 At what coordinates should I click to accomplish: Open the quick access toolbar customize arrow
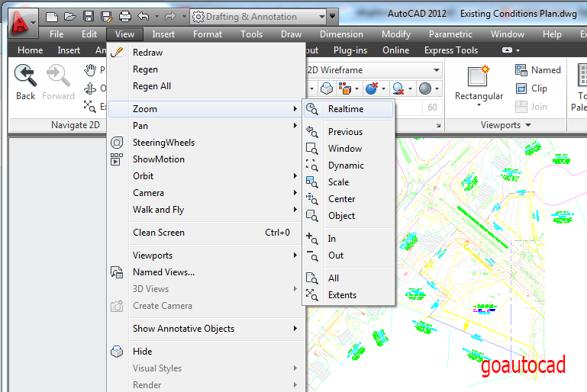(333, 17)
